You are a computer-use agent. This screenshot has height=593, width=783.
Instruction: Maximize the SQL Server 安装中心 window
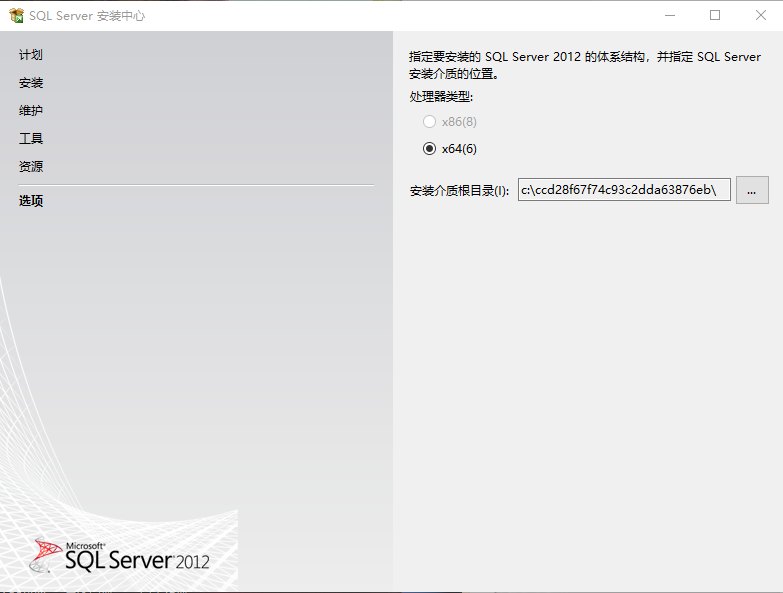click(x=715, y=15)
